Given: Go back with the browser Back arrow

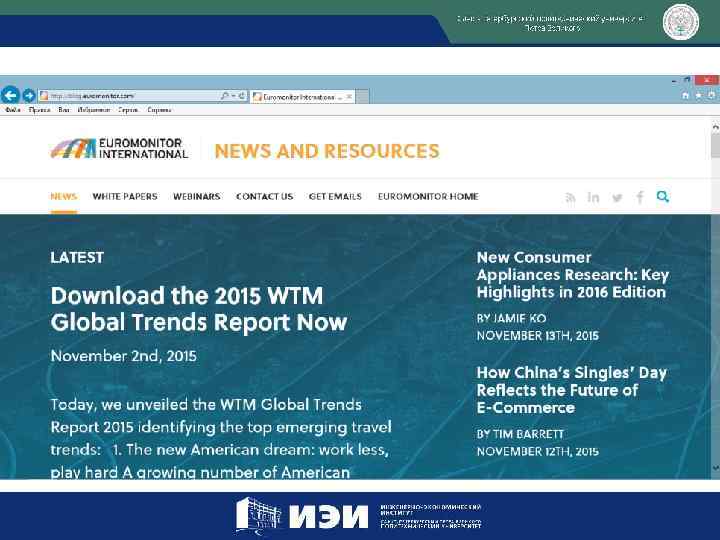Looking at the screenshot, I should coord(10,95).
